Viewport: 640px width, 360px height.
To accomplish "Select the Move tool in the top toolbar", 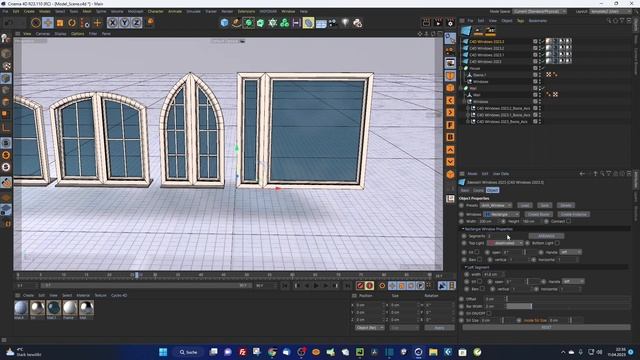I will (48, 23).
